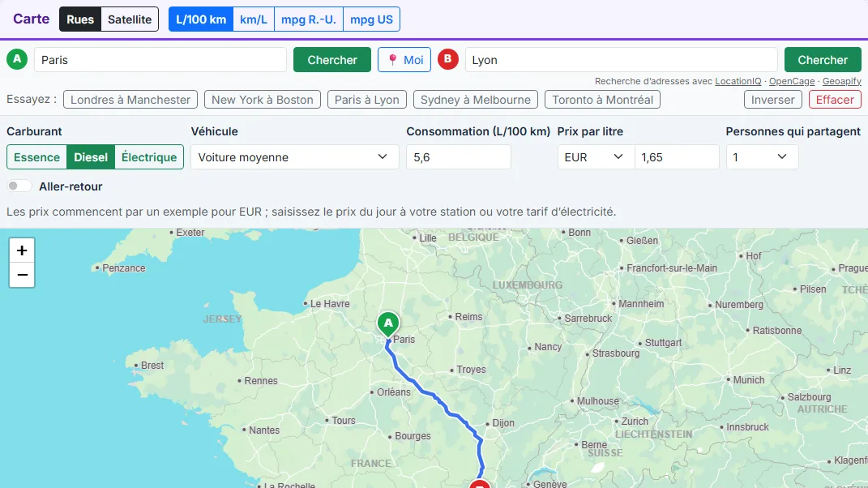Try the New York à Boston example
This screenshot has width=868, height=488.
tap(263, 100)
